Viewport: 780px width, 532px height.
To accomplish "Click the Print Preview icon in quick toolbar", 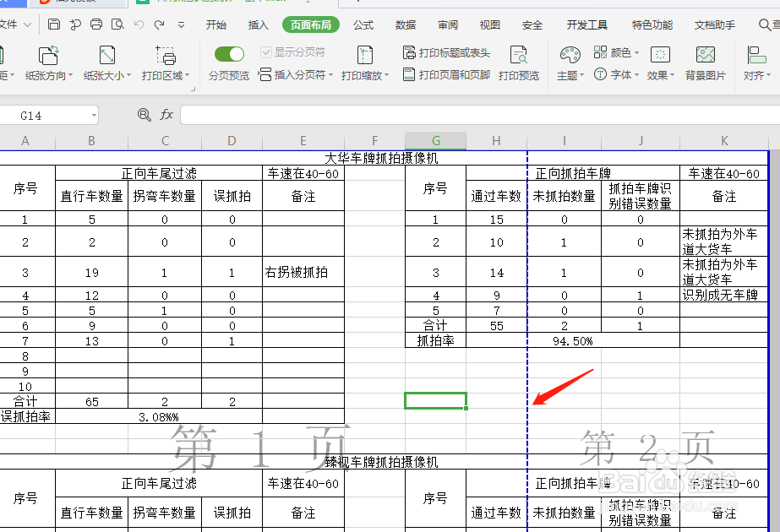I will pos(118,24).
